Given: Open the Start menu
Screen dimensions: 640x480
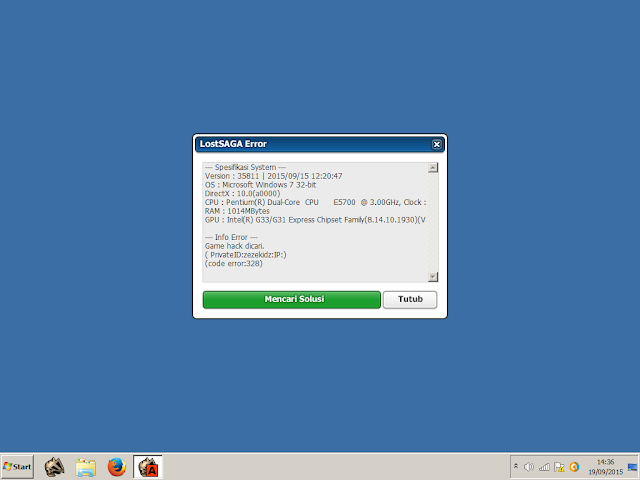Looking at the screenshot, I should [x=17, y=467].
